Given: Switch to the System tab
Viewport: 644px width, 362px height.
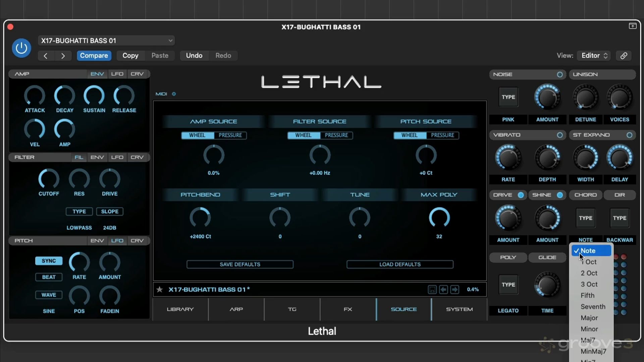Looking at the screenshot, I should (460, 309).
